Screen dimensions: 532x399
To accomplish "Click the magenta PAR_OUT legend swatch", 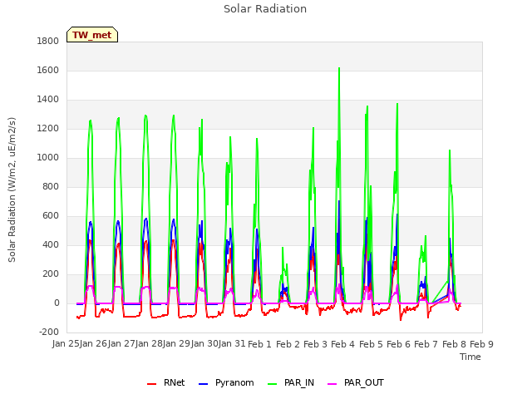I will coord(332,384).
